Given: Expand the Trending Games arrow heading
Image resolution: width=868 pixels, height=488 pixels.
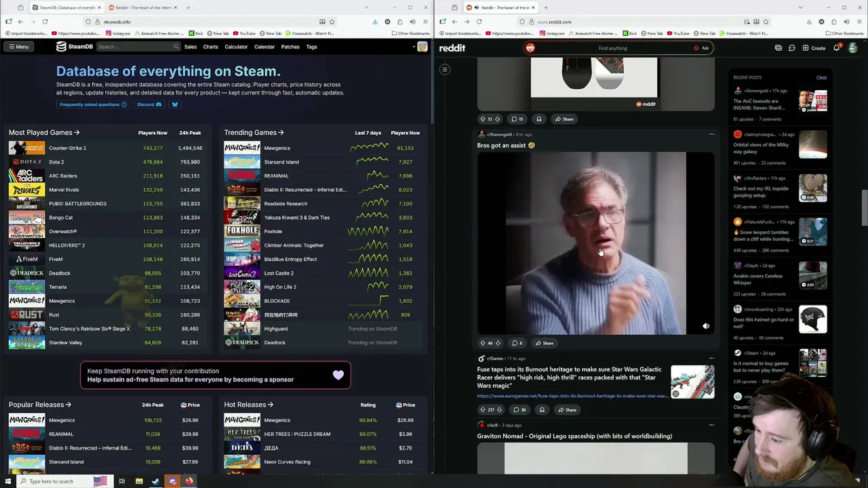Looking at the screenshot, I should 254,133.
